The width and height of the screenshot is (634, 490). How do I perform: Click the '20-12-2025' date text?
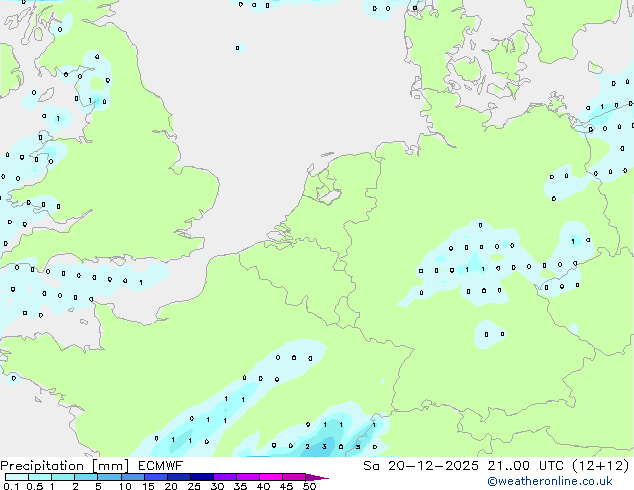coord(433,466)
